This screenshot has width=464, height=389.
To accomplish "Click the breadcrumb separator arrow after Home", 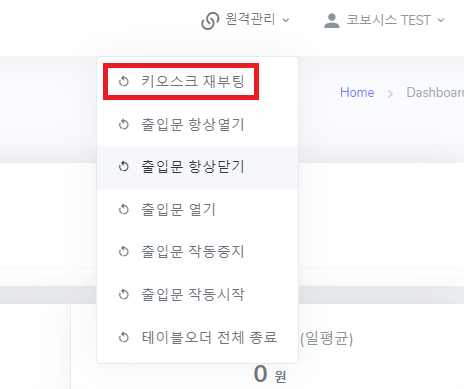I will (x=390, y=94).
